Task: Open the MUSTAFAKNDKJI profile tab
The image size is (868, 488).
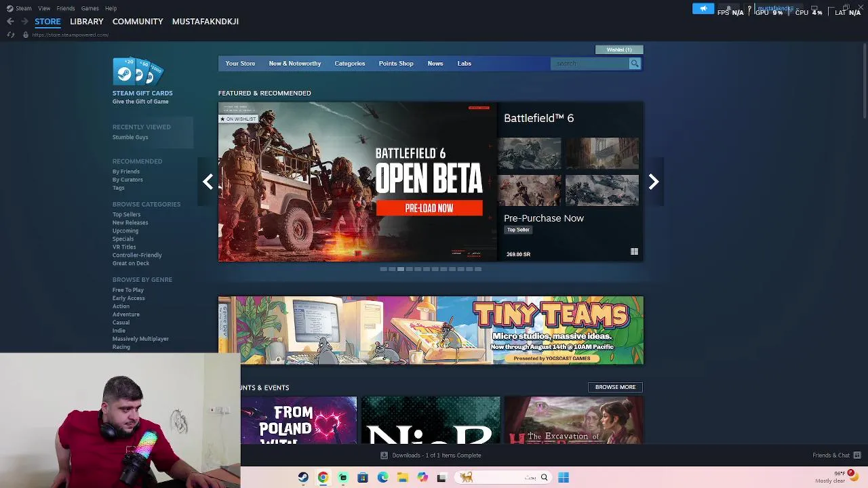Action: tap(205, 22)
